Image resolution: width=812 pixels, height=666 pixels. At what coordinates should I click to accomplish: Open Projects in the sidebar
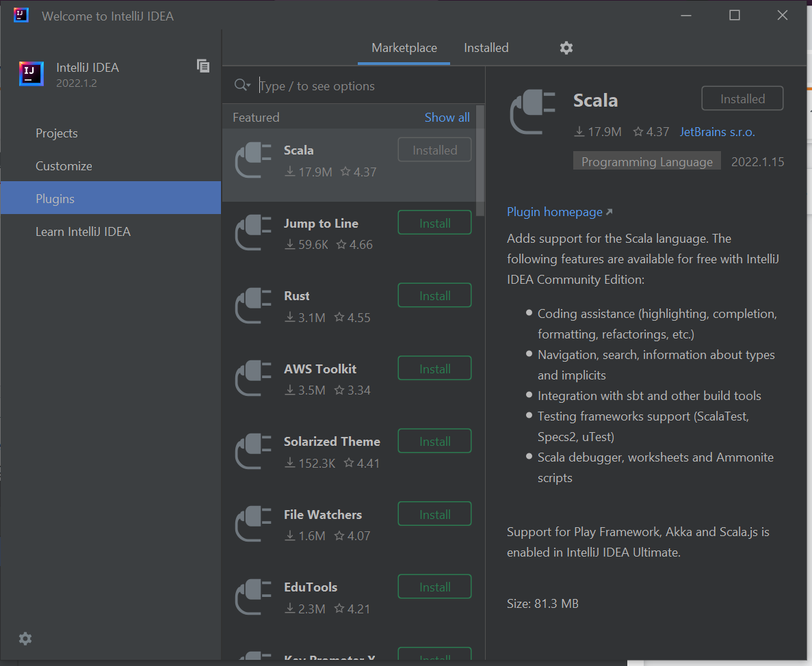coord(111,133)
